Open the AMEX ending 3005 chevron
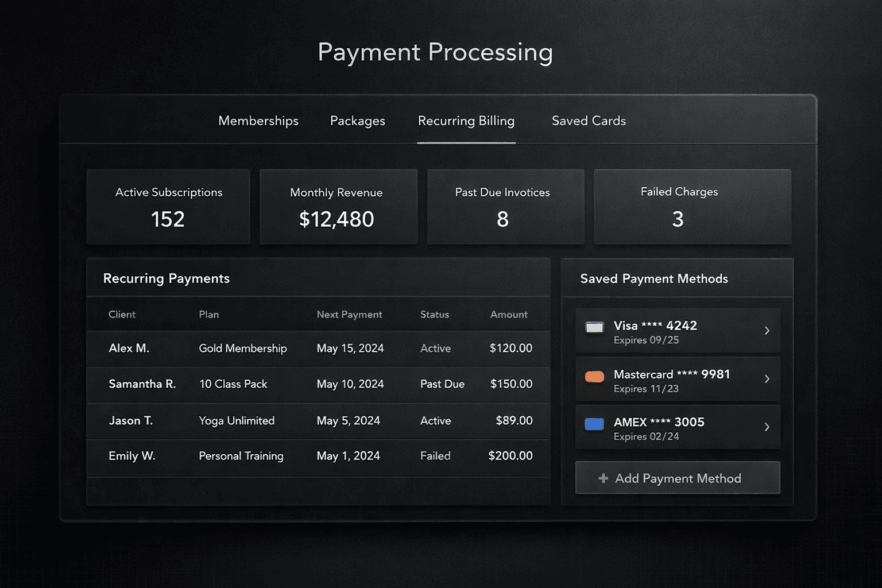Viewport: 882px width, 588px height. coord(767,427)
